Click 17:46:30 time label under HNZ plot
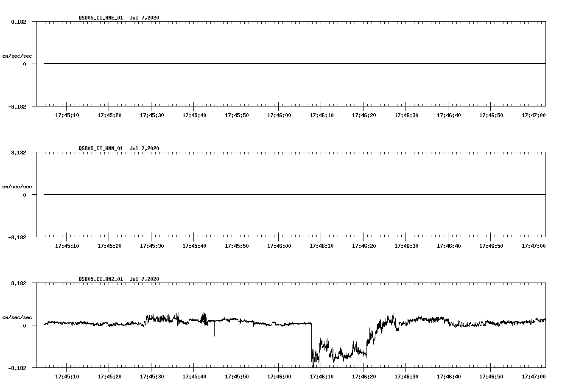 [406, 377]
